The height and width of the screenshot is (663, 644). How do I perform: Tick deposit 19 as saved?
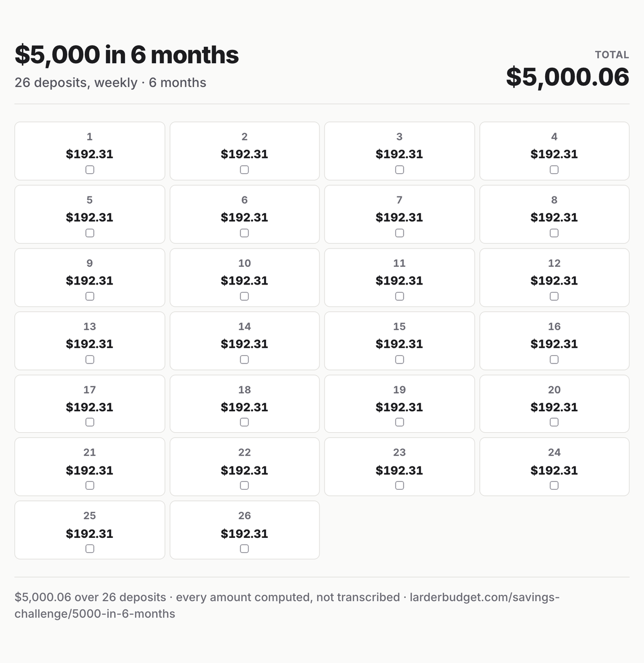click(399, 422)
